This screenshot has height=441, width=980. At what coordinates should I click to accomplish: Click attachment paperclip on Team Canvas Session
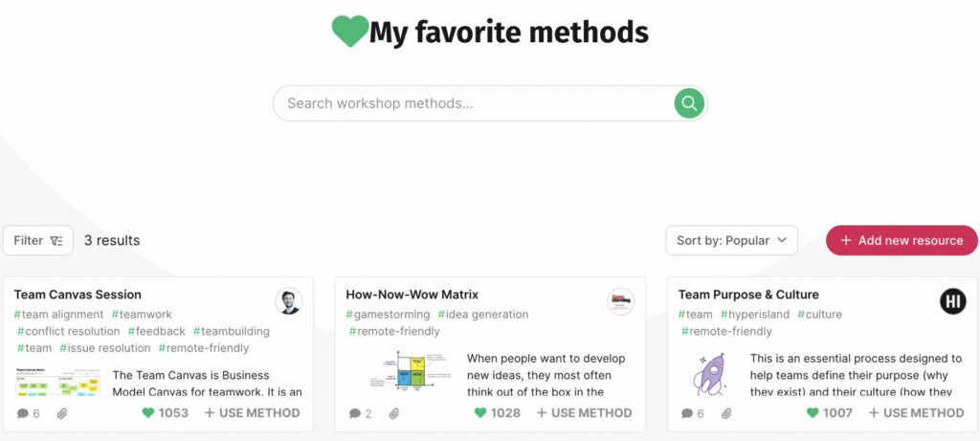62,413
